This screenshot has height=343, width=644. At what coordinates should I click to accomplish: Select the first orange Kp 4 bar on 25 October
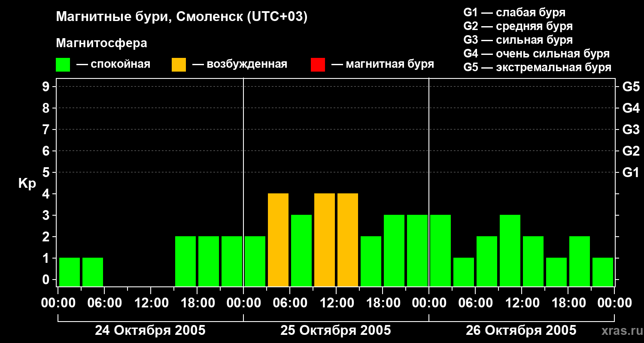pos(278,240)
